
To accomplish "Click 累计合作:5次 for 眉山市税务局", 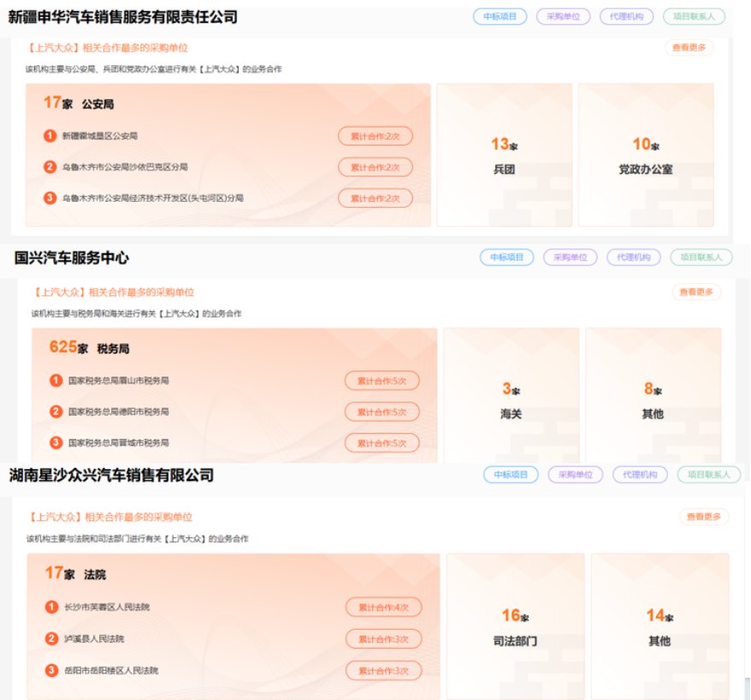I will coord(381,381).
